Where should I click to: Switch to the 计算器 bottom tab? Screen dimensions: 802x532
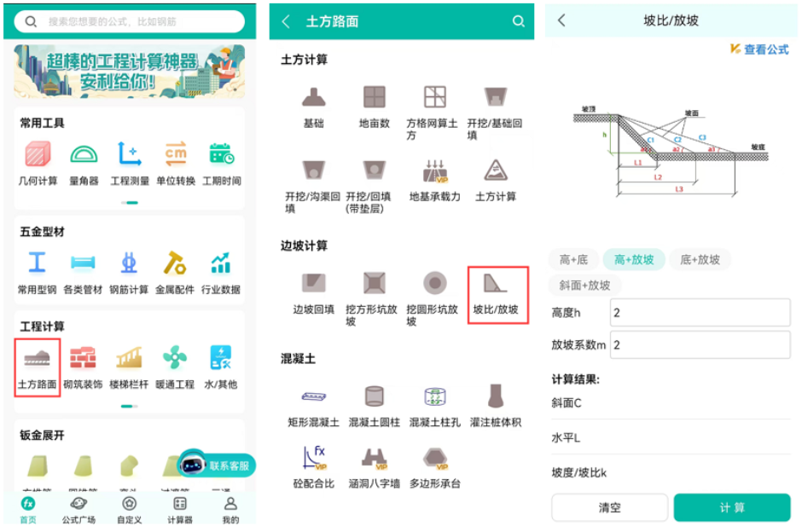pyautogui.click(x=180, y=510)
